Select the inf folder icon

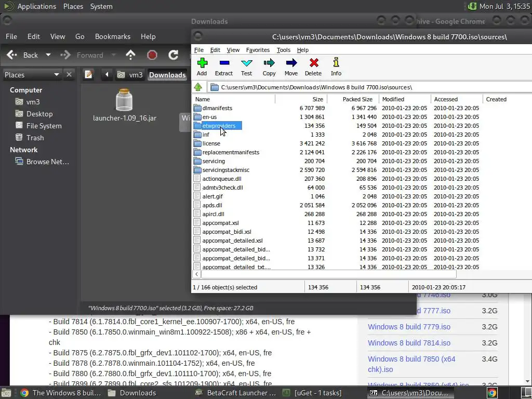pos(197,135)
